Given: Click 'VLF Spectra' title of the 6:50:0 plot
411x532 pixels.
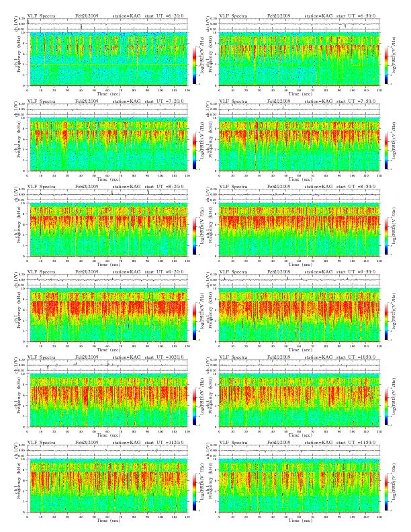Looking at the screenshot, I should pos(233,16).
